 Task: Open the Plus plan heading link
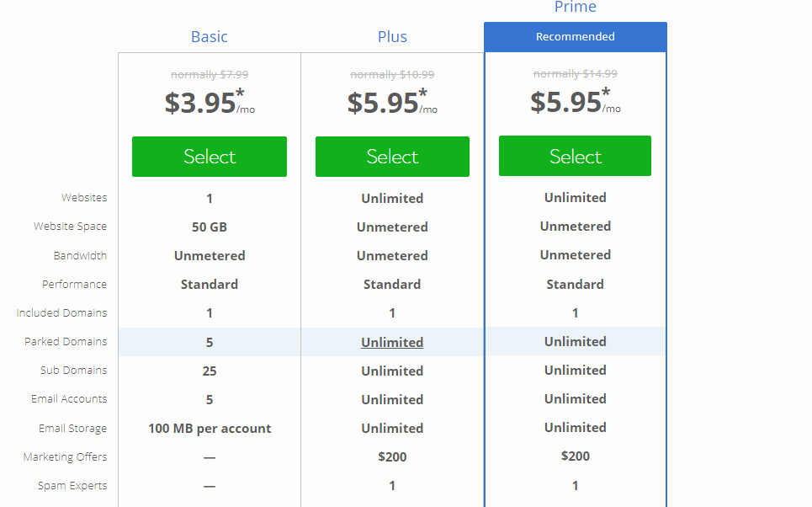tap(392, 37)
